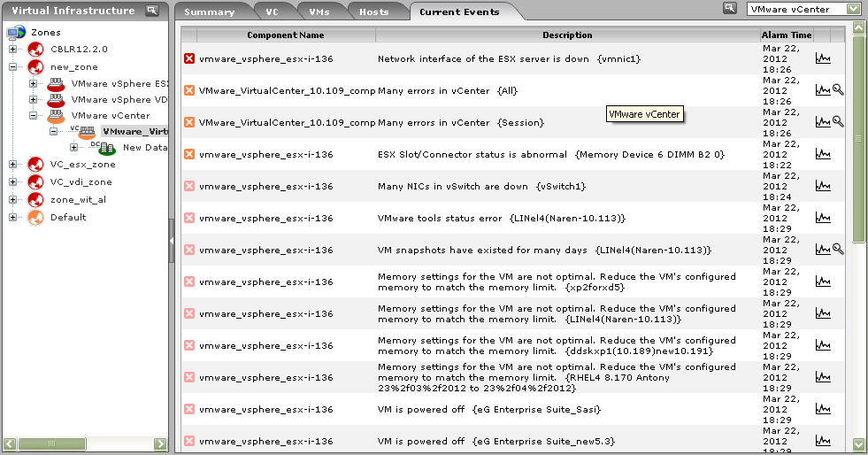The width and height of the screenshot is (868, 455).
Task: Switch to the Summary tab
Action: (209, 12)
